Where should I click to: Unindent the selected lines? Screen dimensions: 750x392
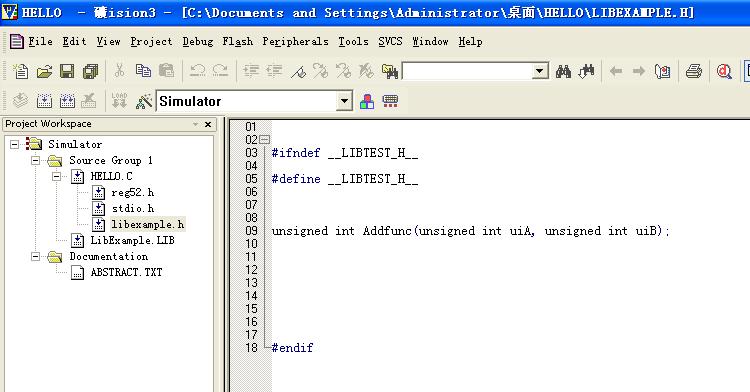click(274, 71)
